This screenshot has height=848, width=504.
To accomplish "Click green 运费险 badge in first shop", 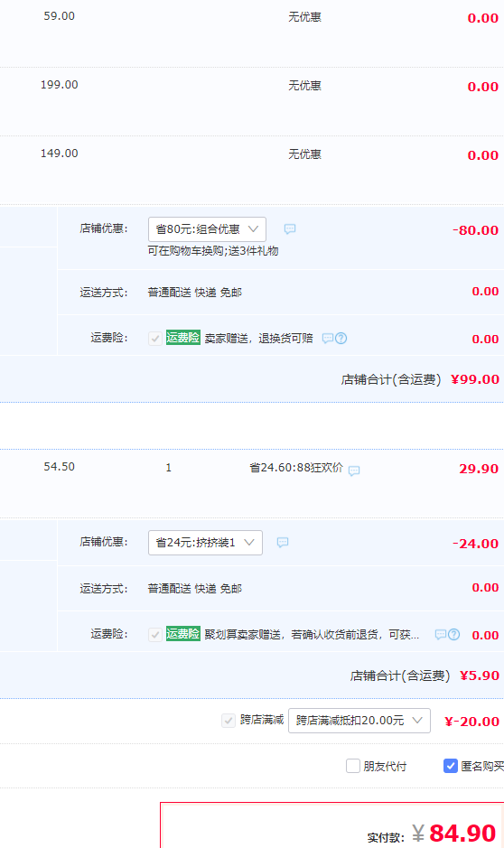I will coord(182,338).
